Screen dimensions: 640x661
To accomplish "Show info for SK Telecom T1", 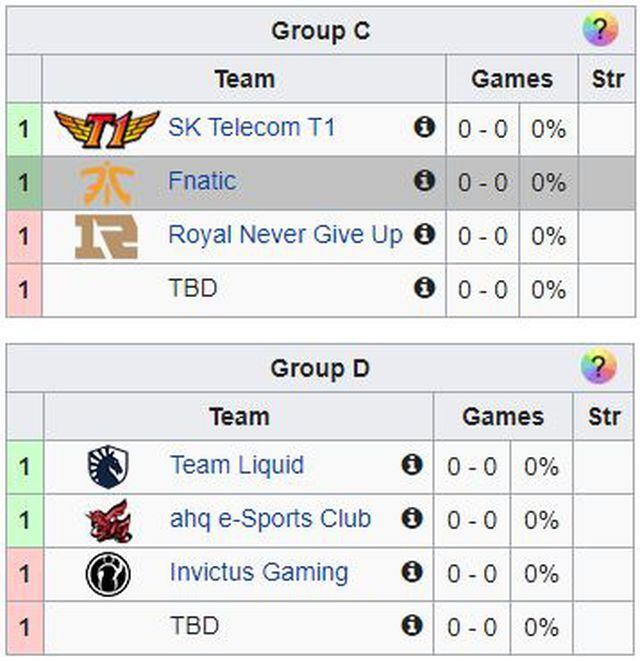I will [x=425, y=127].
